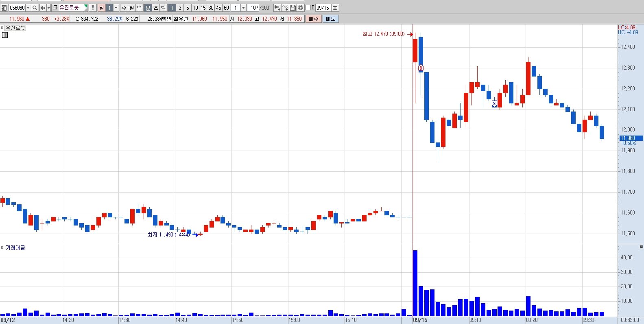The width and height of the screenshot is (644, 324).
Task: Select the 30-minute interval button
Action: tap(211, 8)
